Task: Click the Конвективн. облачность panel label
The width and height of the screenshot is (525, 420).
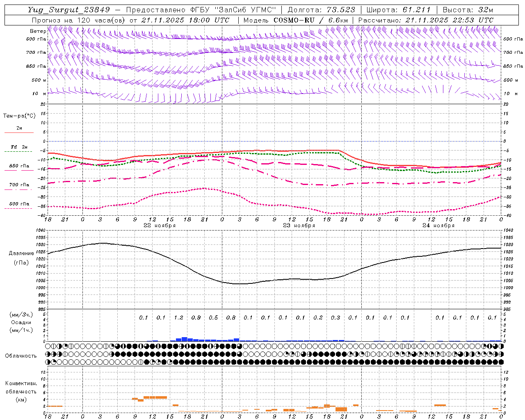Action: (21, 388)
